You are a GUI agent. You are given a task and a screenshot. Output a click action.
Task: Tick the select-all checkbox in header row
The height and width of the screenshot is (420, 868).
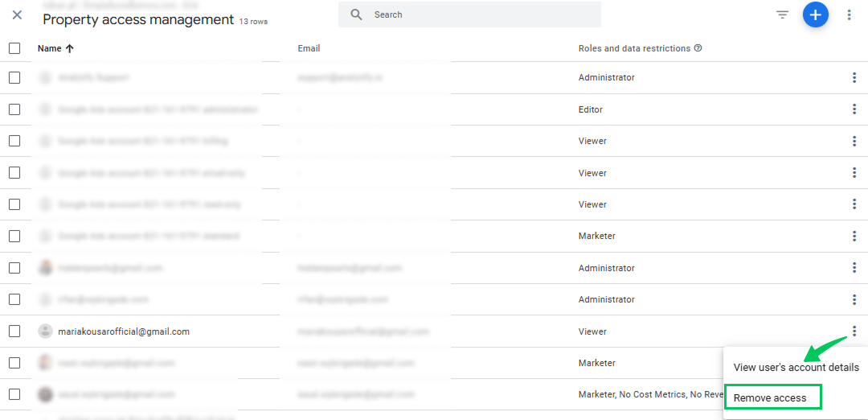(x=14, y=48)
